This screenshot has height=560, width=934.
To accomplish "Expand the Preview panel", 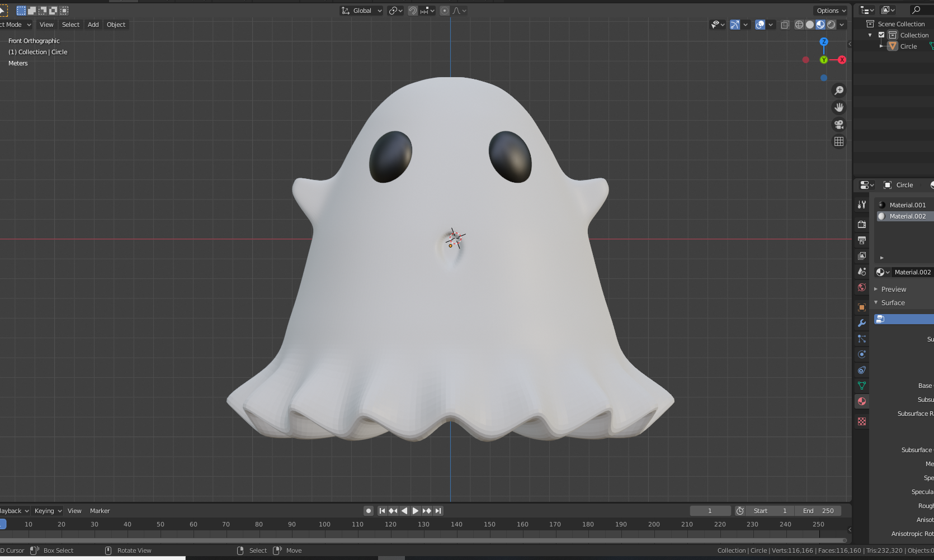I will pyautogui.click(x=893, y=290).
